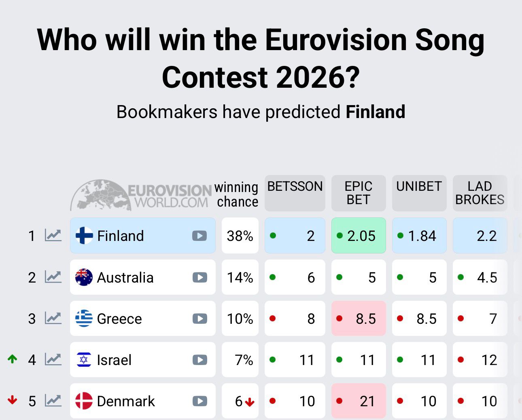This screenshot has width=522, height=420.
Task: Click the Finland country name
Action: 121,236
